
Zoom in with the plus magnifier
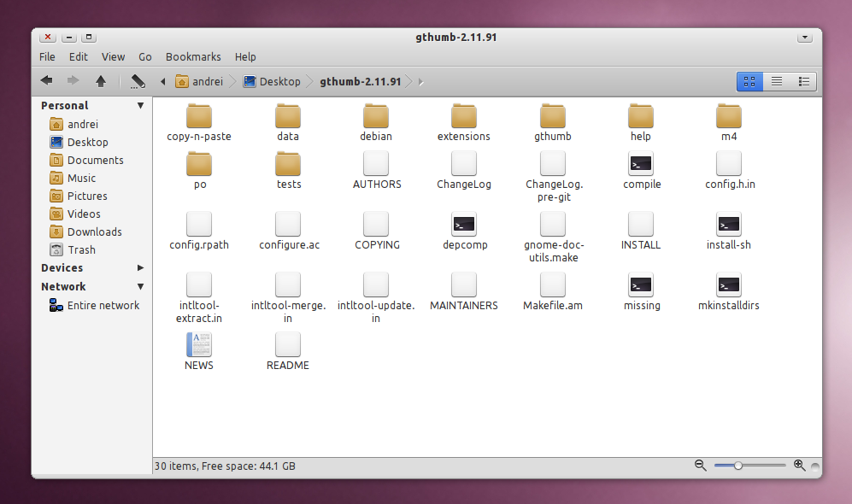[799, 466]
